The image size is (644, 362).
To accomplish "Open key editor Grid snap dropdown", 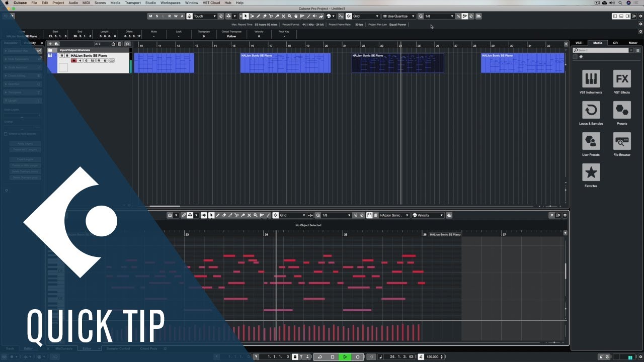I will [292, 215].
